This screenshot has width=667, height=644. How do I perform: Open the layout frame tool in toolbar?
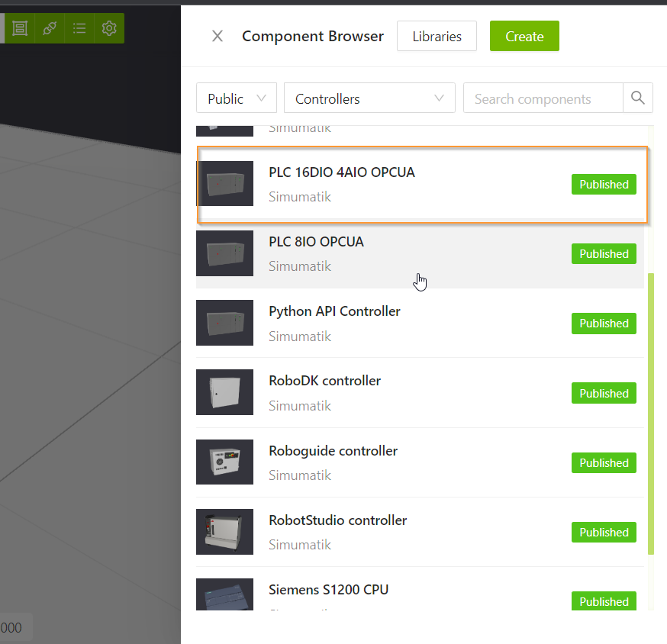[x=20, y=28]
